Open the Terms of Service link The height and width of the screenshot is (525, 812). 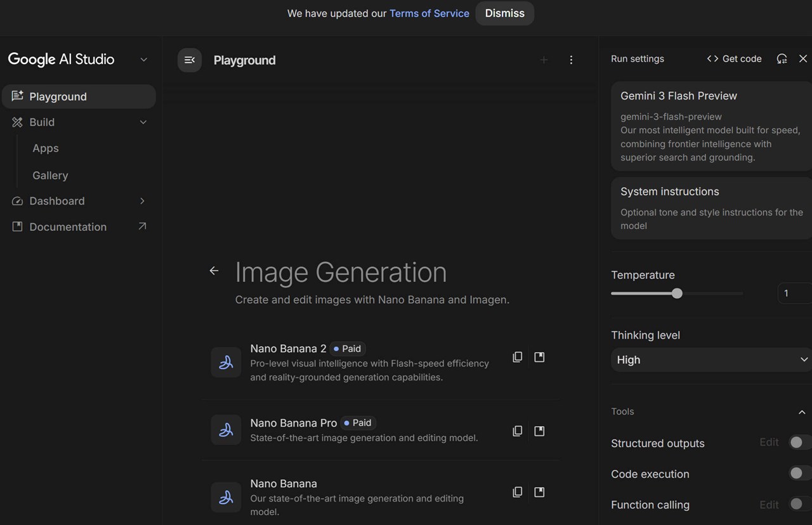(429, 13)
